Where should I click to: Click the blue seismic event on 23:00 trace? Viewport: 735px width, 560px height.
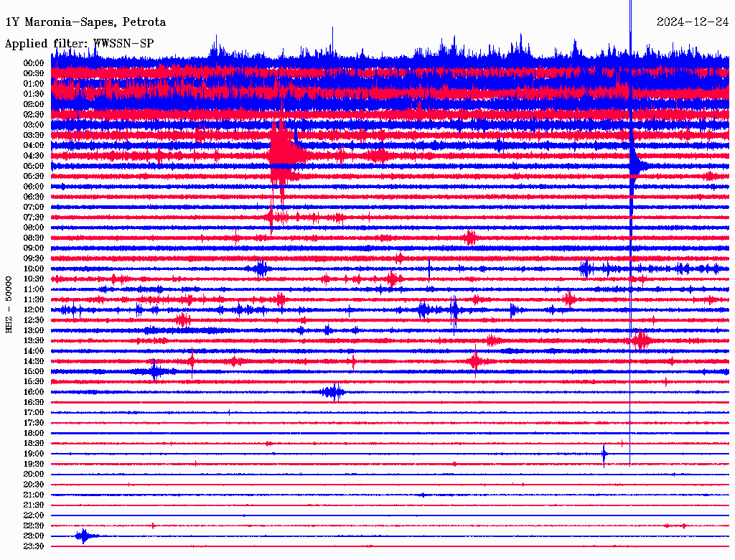pos(83,536)
